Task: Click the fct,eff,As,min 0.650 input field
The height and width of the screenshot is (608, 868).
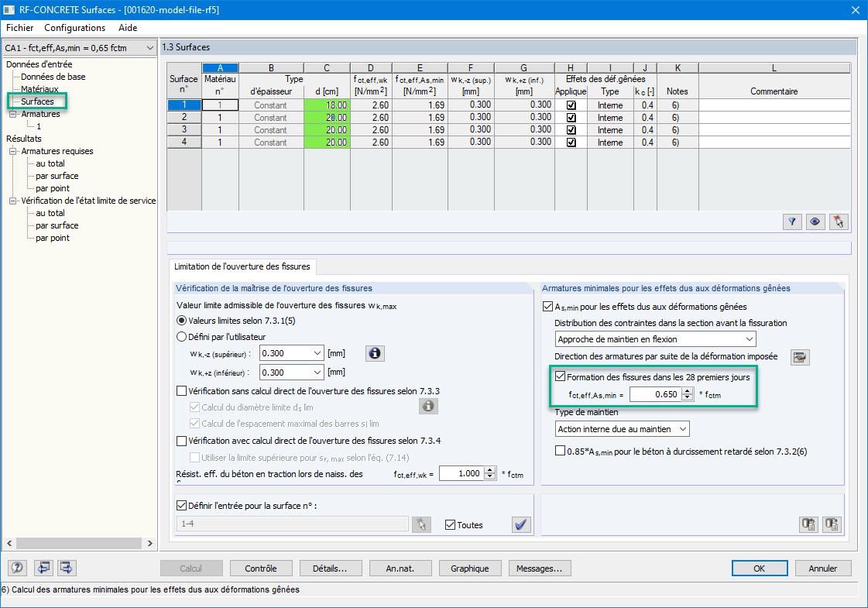Action: pyautogui.click(x=655, y=394)
